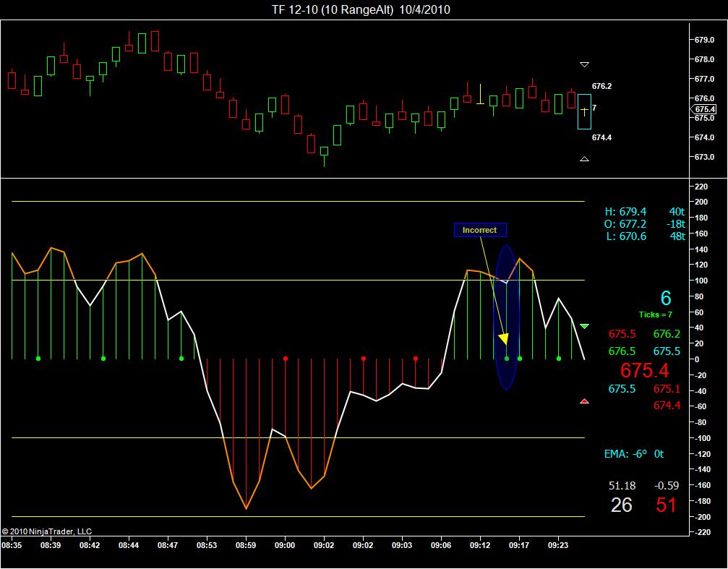728x569 pixels.
Task: Click the 'O: 677.2' open readout
Action: coord(625,224)
